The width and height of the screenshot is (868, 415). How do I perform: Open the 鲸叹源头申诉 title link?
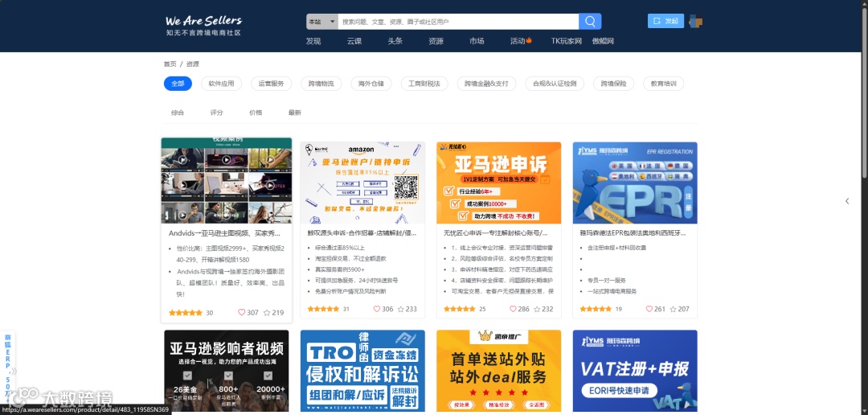click(x=362, y=233)
